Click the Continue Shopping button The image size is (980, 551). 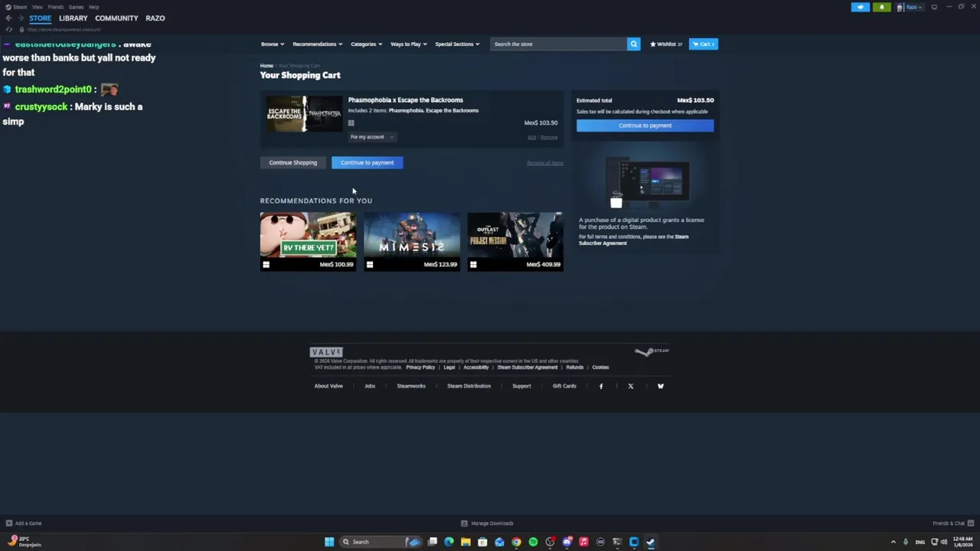tap(292, 162)
